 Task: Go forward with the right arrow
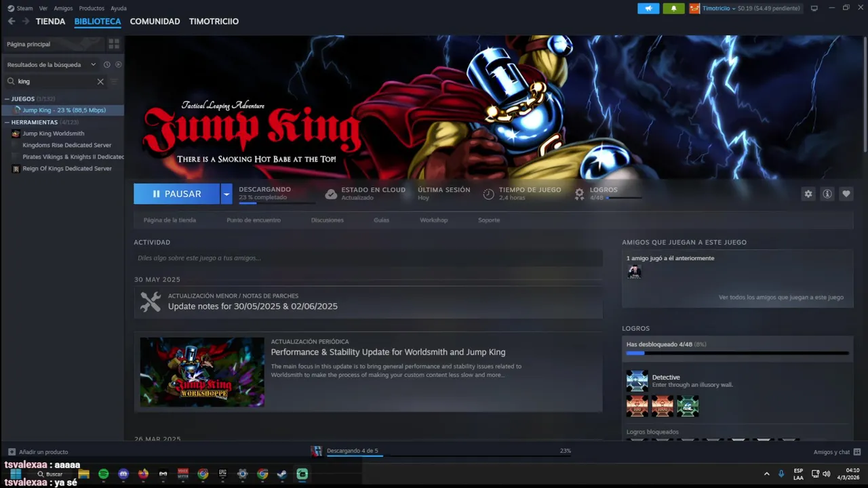pos(26,22)
